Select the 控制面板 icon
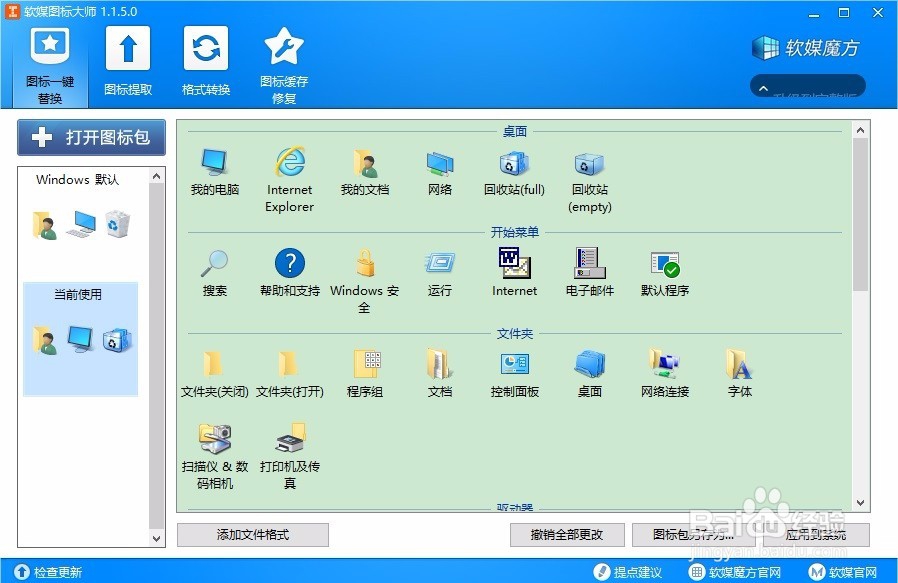This screenshot has height=583, width=898. [514, 365]
